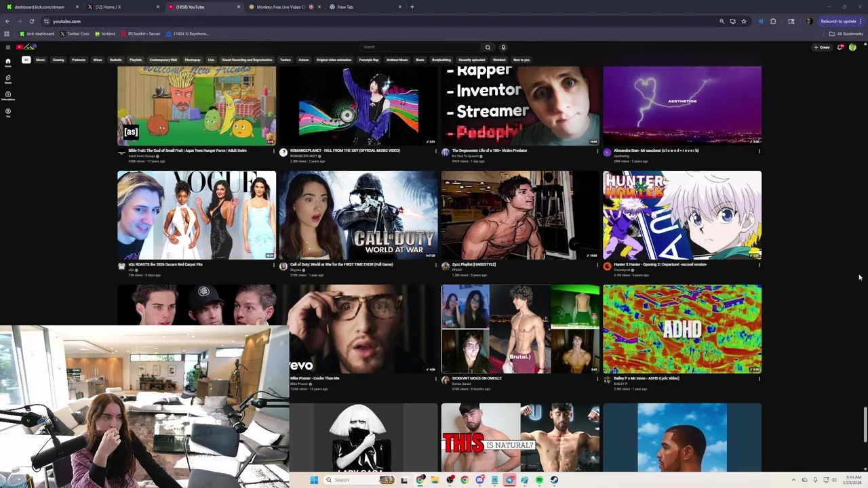The height and width of the screenshot is (488, 868).
Task: Open File Explorer from the taskbar
Action: pyautogui.click(x=435, y=480)
